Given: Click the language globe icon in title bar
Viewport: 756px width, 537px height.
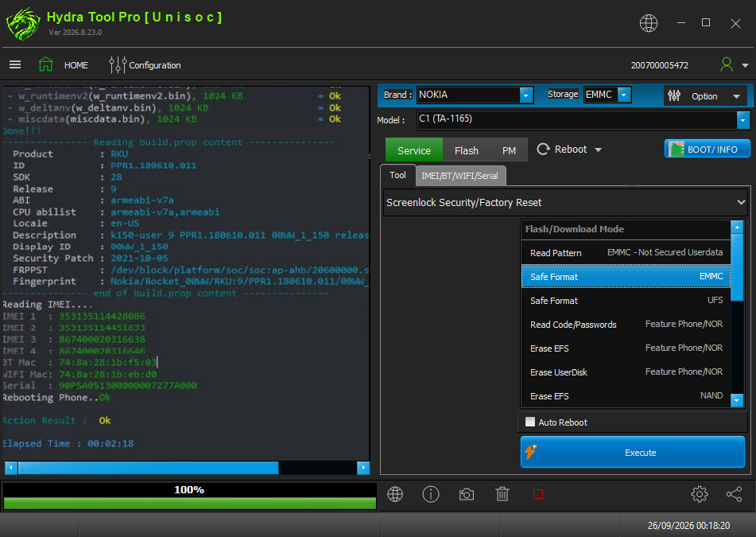Looking at the screenshot, I should click(x=649, y=23).
